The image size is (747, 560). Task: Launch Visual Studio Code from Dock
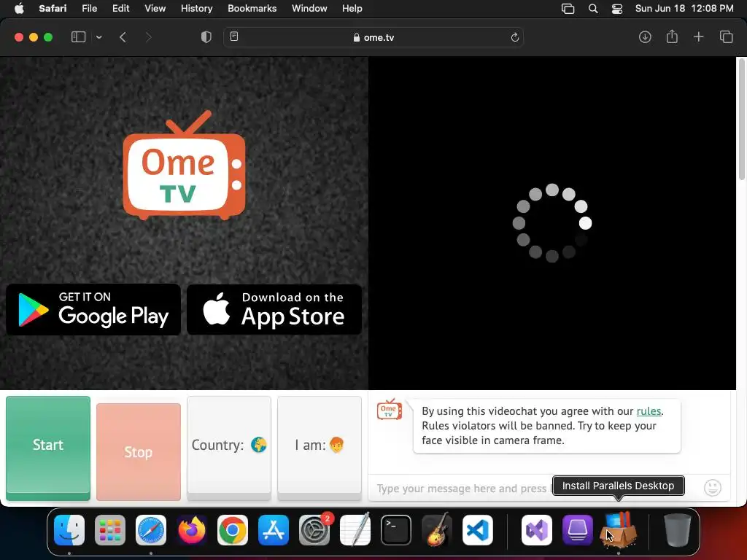tap(478, 530)
